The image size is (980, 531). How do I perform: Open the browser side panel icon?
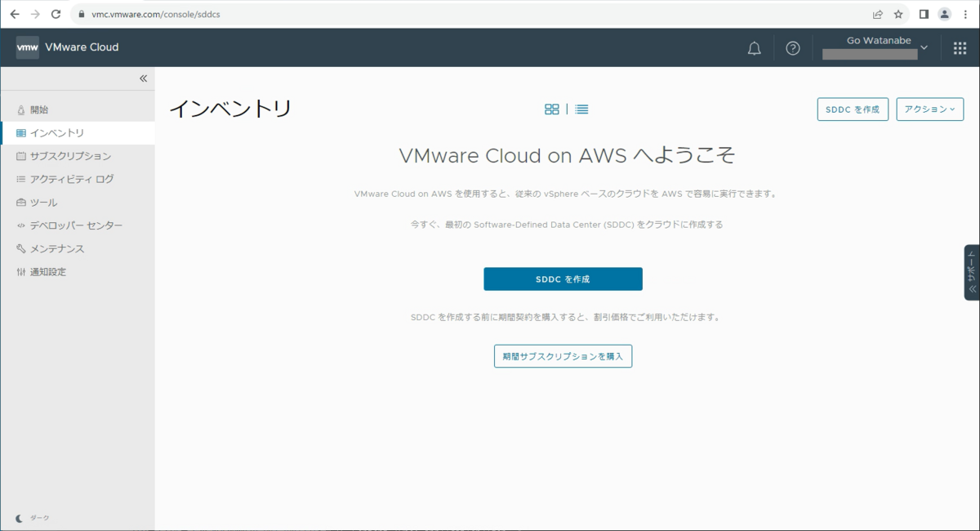(x=924, y=14)
